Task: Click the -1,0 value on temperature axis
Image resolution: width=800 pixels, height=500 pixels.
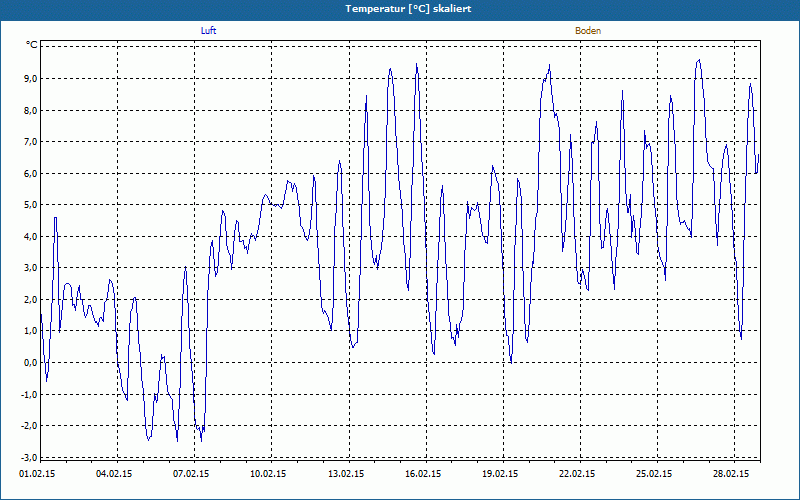Action: click(x=30, y=394)
